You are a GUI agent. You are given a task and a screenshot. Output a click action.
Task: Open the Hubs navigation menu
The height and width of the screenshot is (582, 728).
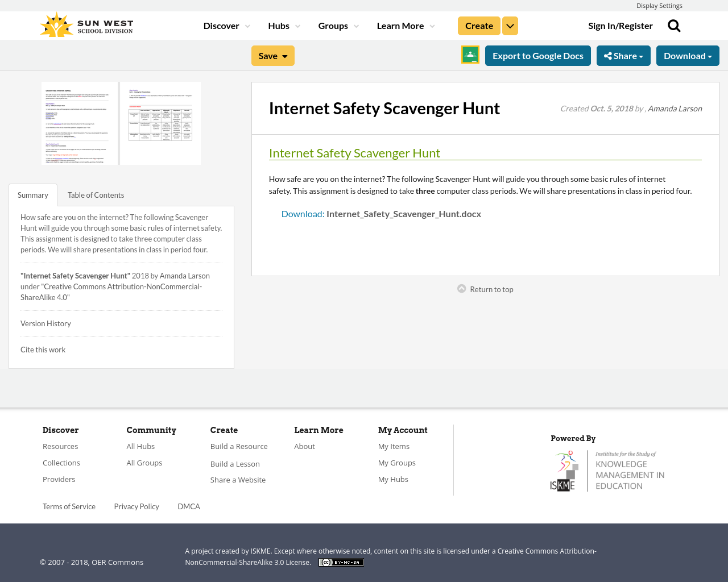(284, 26)
